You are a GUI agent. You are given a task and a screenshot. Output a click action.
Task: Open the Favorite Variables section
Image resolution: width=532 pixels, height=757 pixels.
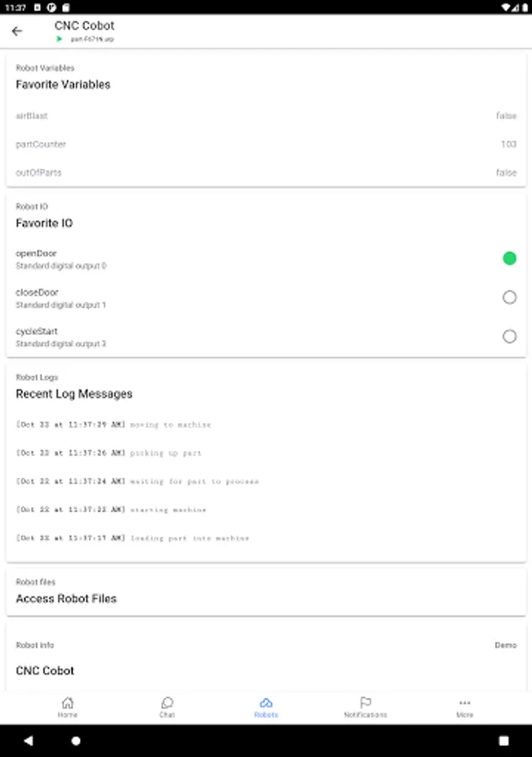(63, 84)
